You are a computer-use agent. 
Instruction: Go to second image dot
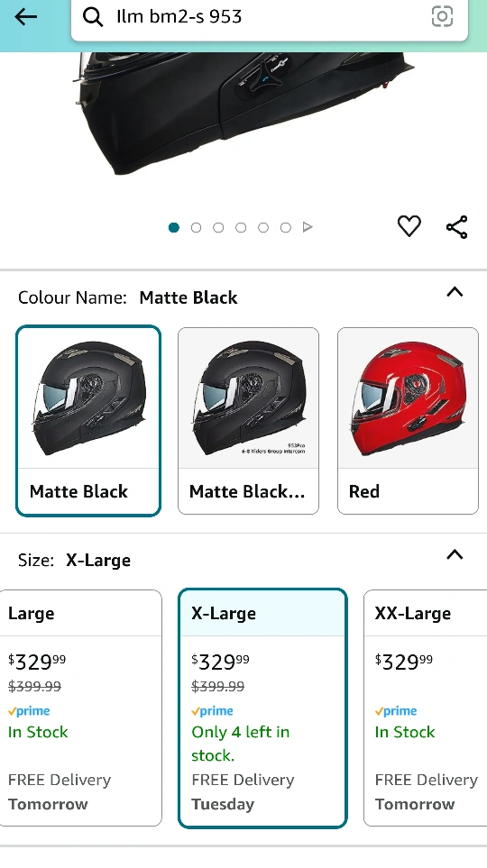196,227
